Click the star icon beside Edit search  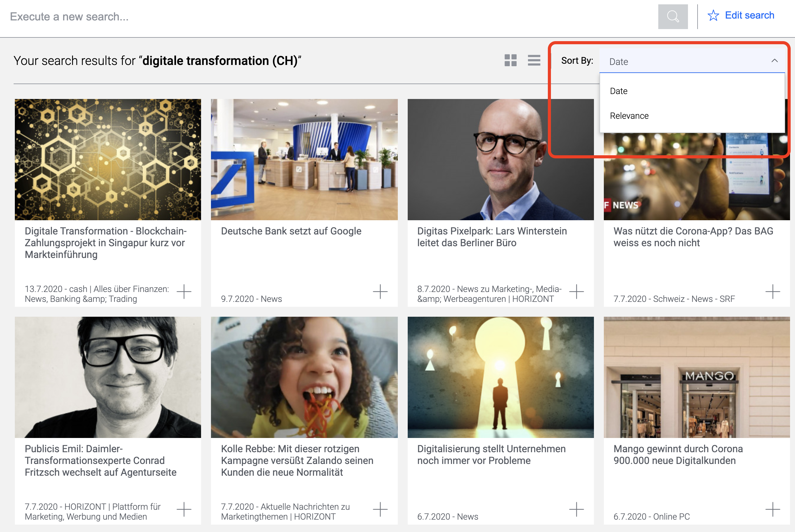coord(713,15)
